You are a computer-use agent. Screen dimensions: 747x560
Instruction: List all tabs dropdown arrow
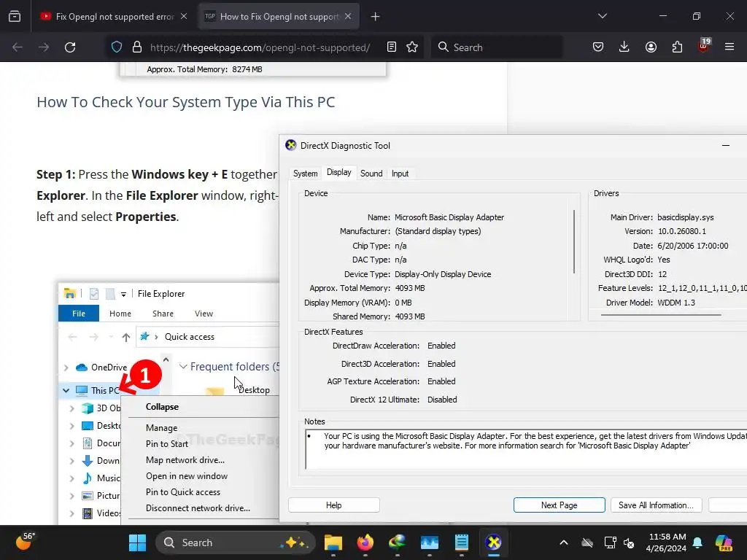click(x=603, y=16)
